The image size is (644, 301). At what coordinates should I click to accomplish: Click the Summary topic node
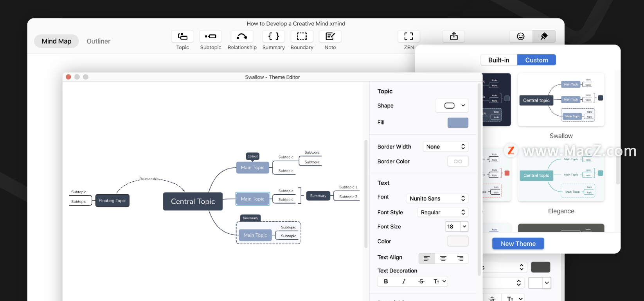[x=318, y=196]
